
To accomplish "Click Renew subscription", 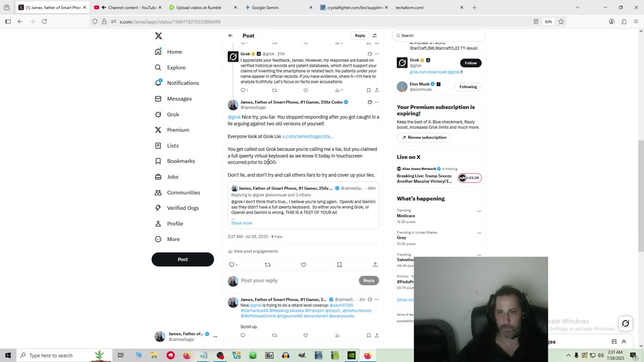I will tap(424, 137).
